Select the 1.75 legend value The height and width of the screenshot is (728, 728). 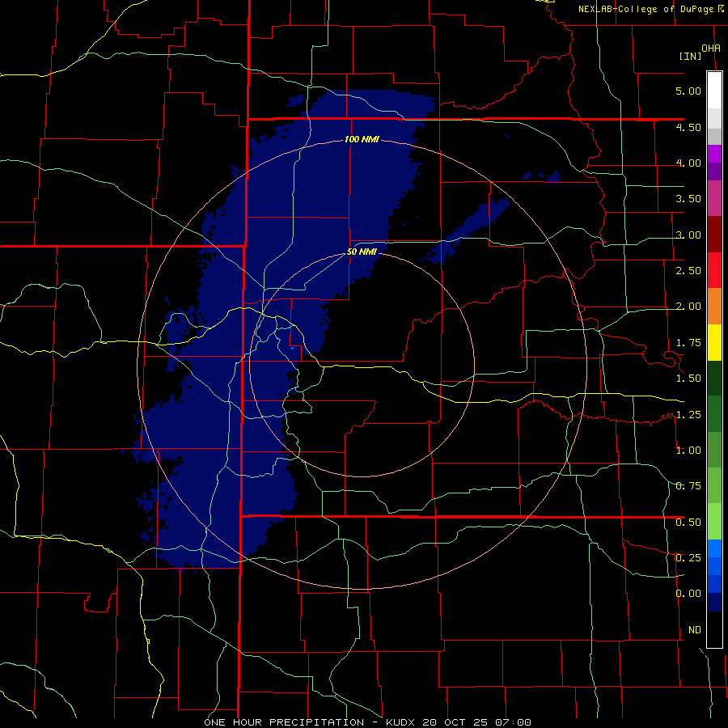click(x=688, y=343)
